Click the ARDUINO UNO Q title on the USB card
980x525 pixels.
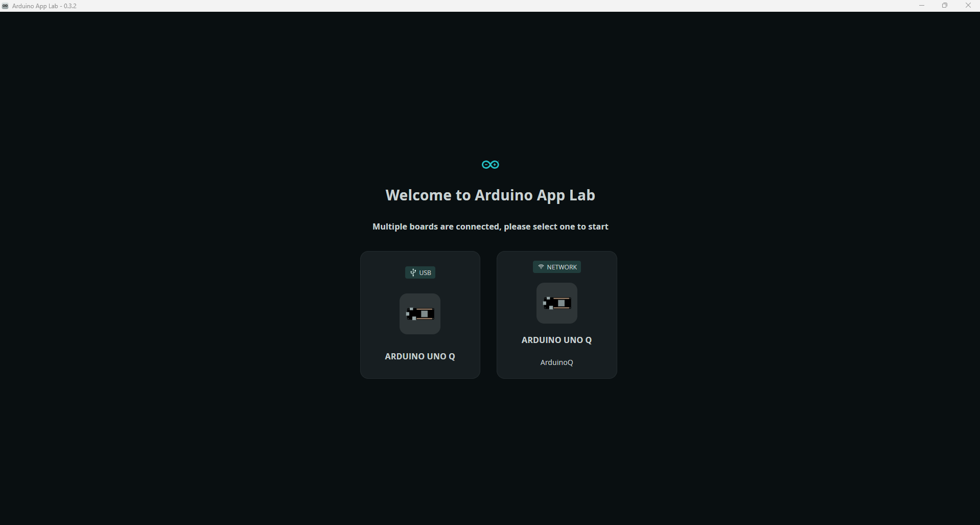click(x=419, y=356)
